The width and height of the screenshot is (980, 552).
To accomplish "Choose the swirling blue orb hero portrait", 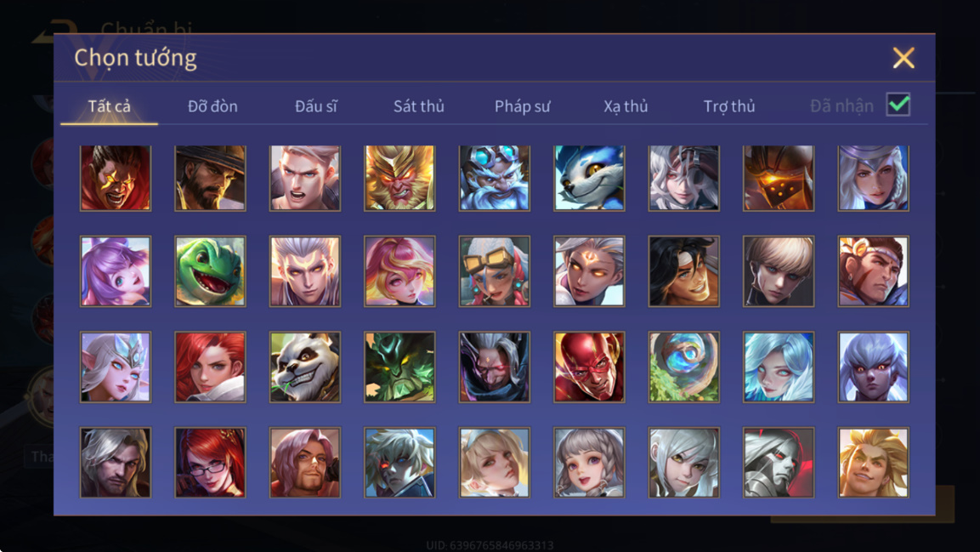I will [683, 367].
